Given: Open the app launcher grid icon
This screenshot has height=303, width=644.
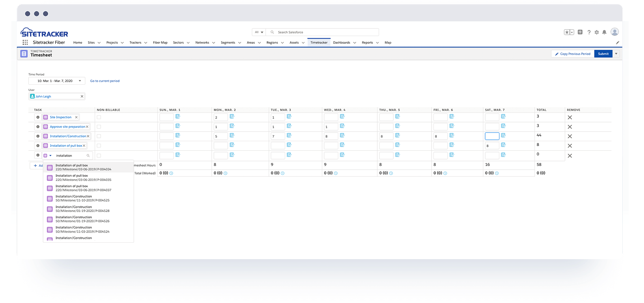Looking at the screenshot, I should [x=25, y=43].
